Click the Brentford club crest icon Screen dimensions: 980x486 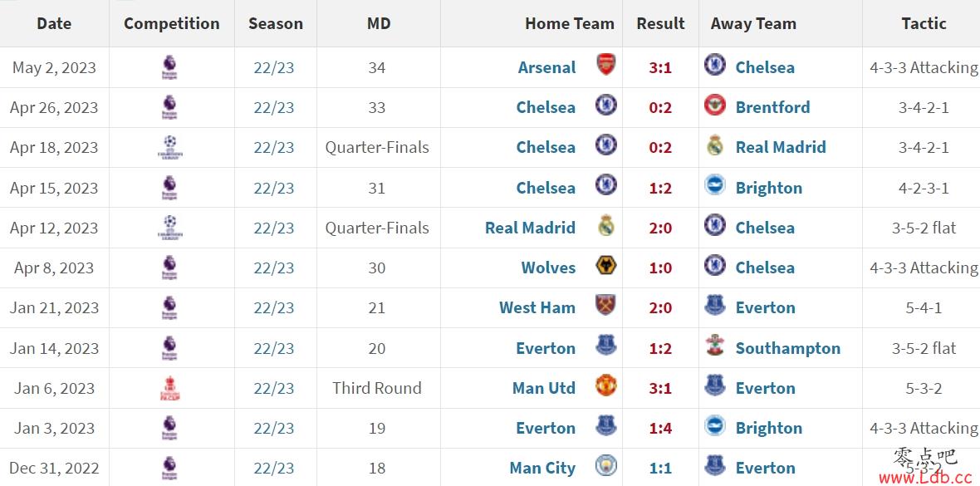click(x=715, y=105)
